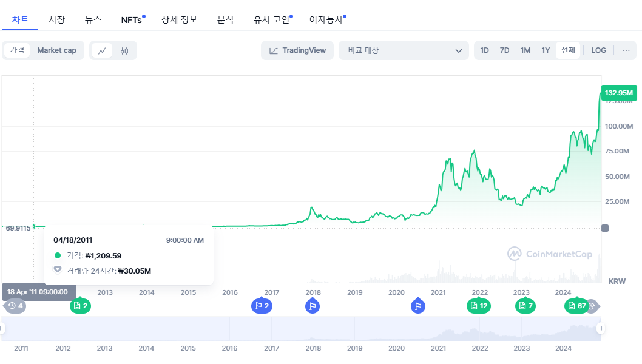Viewport: 642px width, 364px height.
Task: Open the green document marker labeled 67
Action: click(x=576, y=306)
